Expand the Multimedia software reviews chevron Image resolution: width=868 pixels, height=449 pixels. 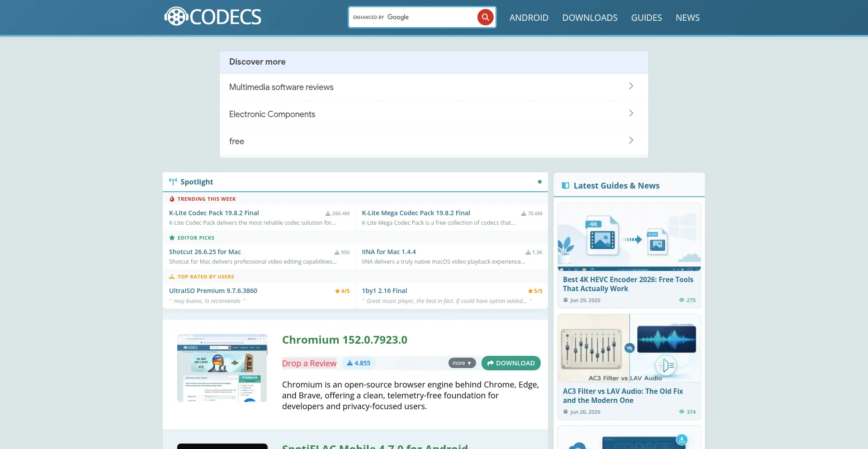coord(631,86)
